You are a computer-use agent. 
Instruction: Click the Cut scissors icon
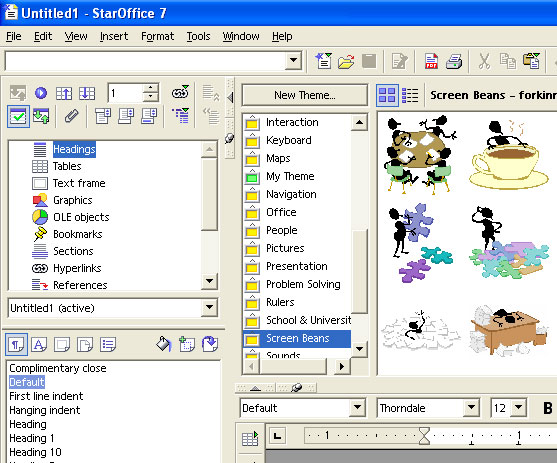pos(484,61)
